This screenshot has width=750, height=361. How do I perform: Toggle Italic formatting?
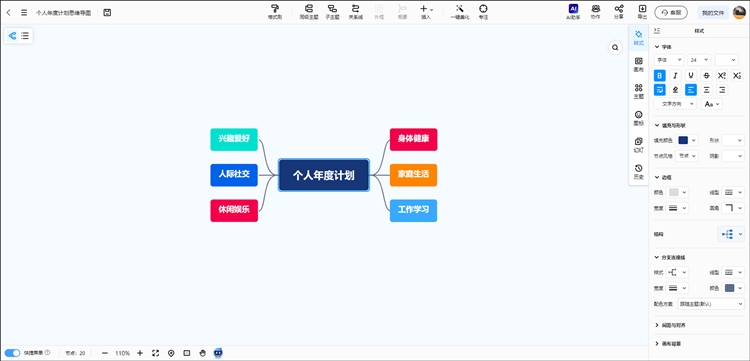pos(675,75)
